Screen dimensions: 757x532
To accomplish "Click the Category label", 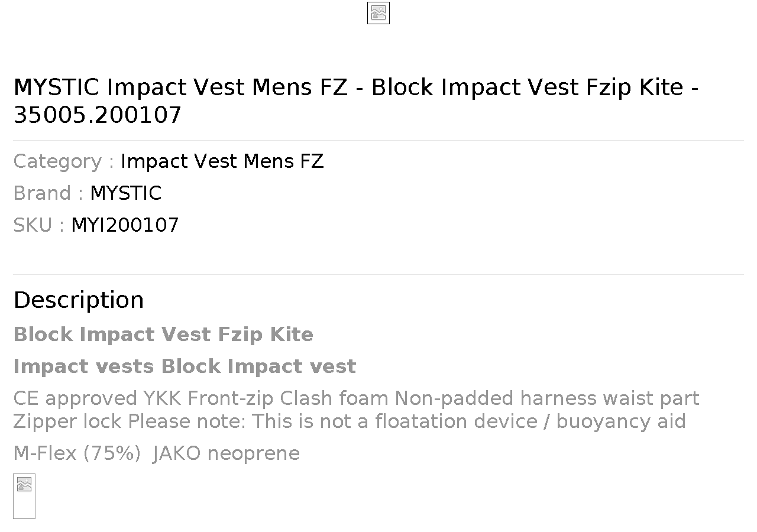I will (64, 161).
